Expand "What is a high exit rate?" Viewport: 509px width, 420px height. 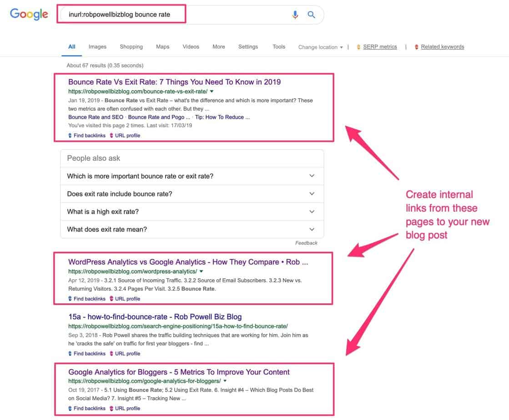312,211
